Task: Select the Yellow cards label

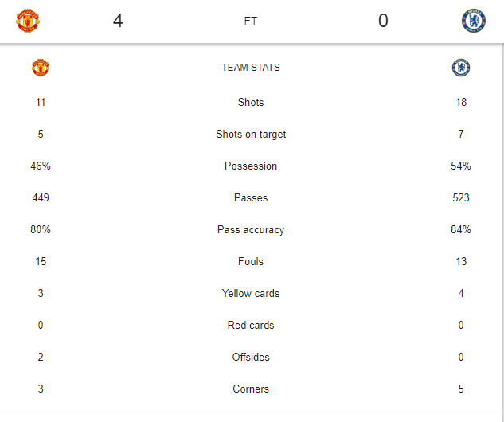Action: (251, 293)
